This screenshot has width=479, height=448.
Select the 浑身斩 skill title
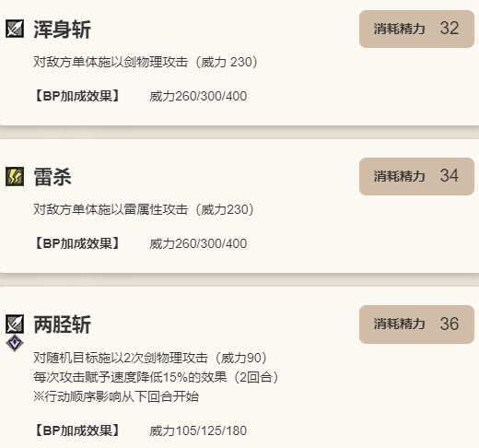[62, 29]
